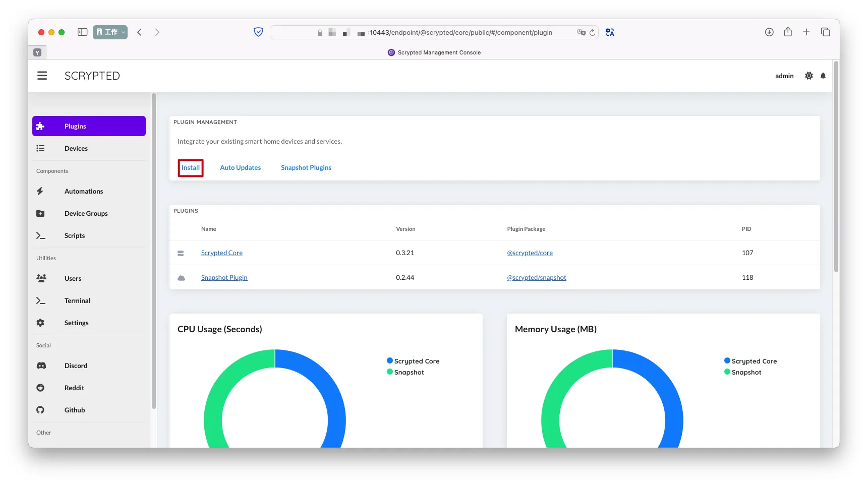This screenshot has height=485, width=868.
Task: Click the translate page icon
Action: coord(610,32)
